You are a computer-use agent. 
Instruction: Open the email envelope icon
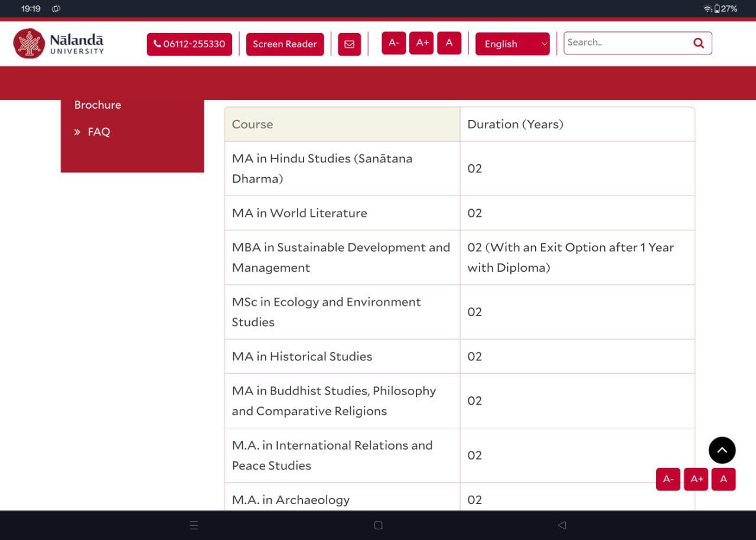tap(349, 44)
